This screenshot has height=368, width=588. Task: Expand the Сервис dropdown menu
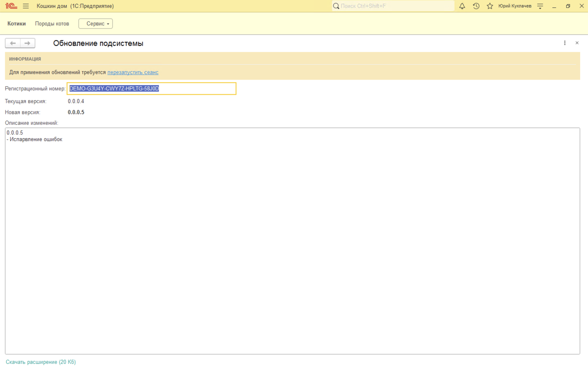coord(96,23)
